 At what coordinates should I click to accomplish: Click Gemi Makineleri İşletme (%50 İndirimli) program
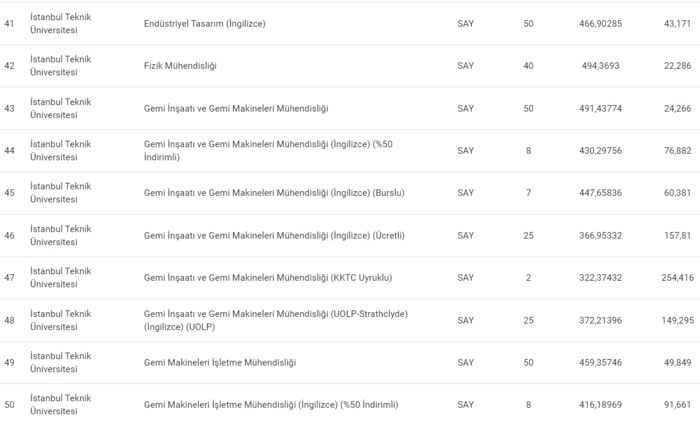pyautogui.click(x=271, y=405)
